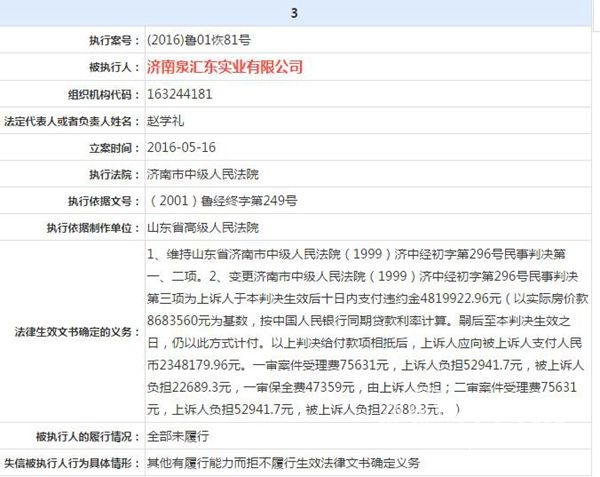Click the court name 济南市中级人民法院
The image size is (600, 477).
202,173
